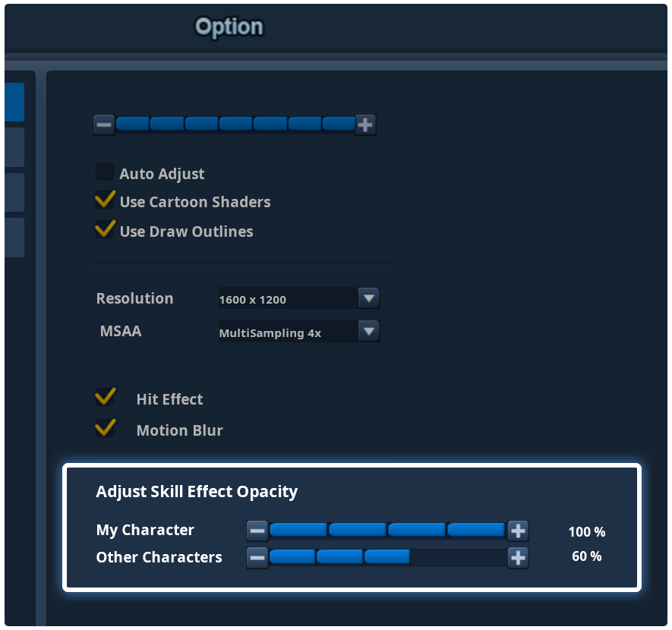This screenshot has width=672, height=630.
Task: Decrease graphics quality with the top minus button
Action: point(104,125)
